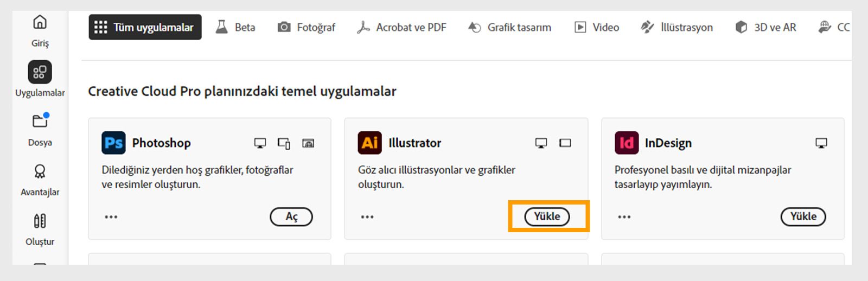Image resolution: width=868 pixels, height=281 pixels.
Task: Click the InDesign title text
Action: point(668,143)
